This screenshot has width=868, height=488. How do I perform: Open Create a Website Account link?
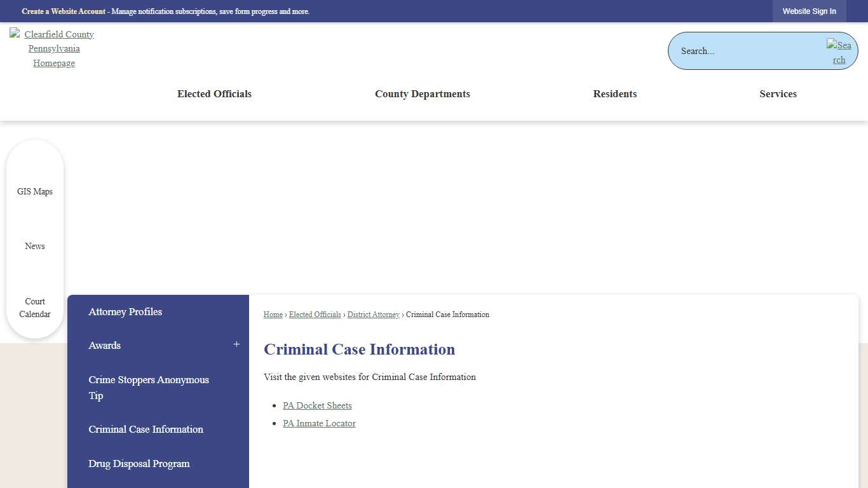63,11
